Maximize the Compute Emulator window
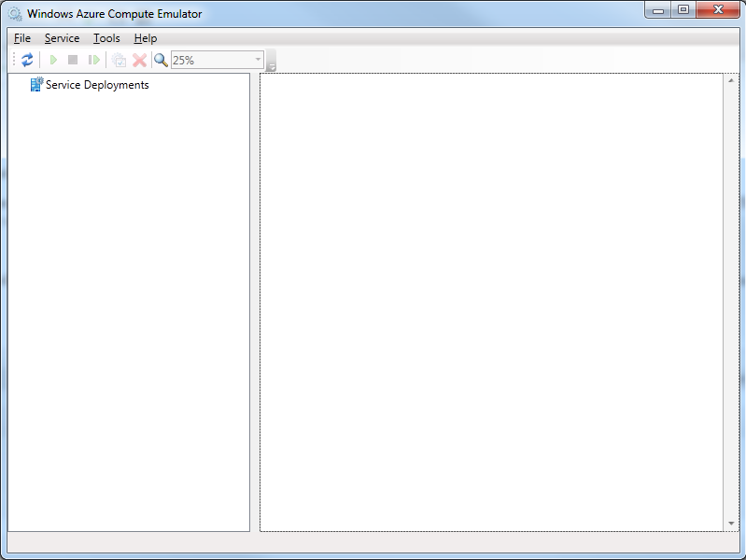 coord(683,10)
